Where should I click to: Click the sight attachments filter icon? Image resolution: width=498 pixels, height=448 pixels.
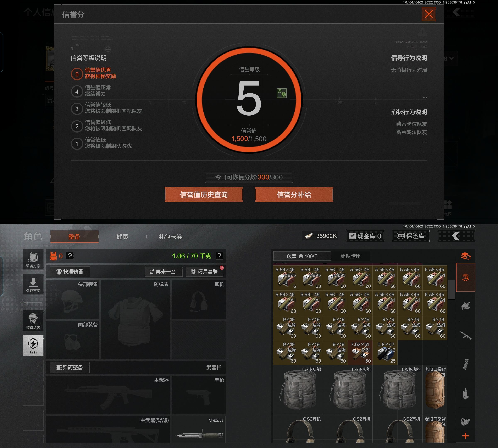tap(465, 422)
